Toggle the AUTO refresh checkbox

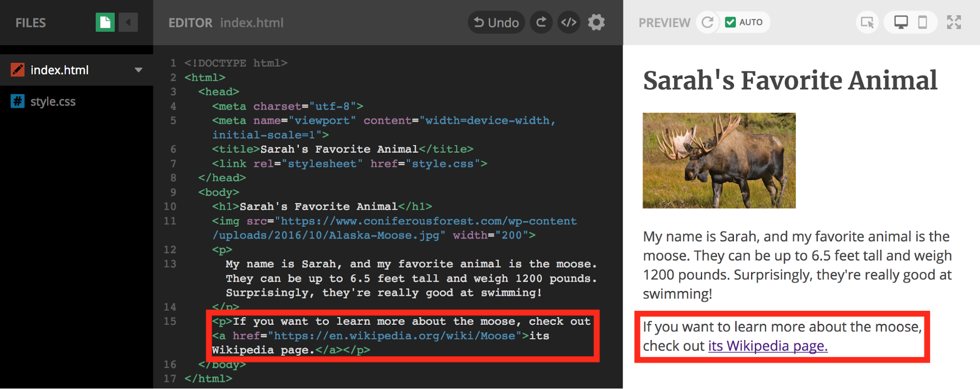pyautogui.click(x=730, y=23)
